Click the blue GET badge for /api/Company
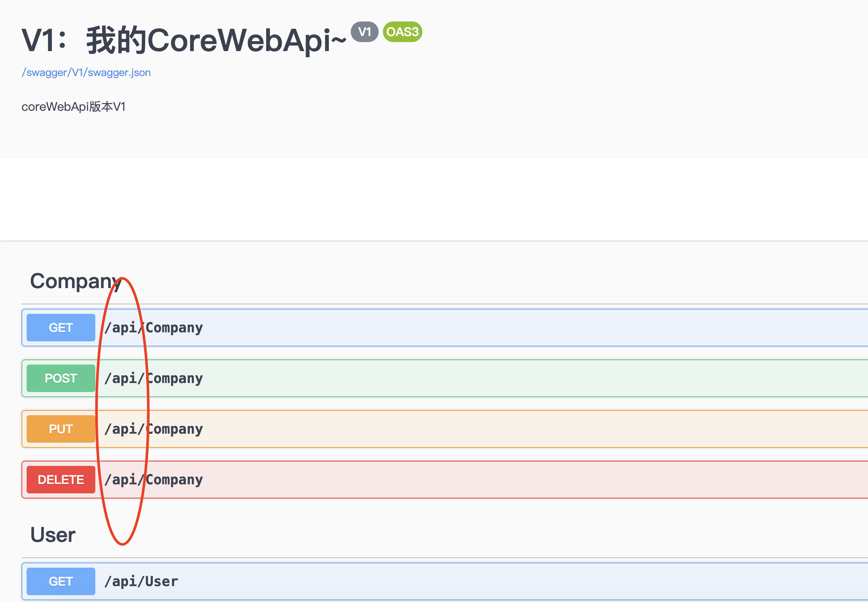This screenshot has width=868, height=602. (61, 327)
